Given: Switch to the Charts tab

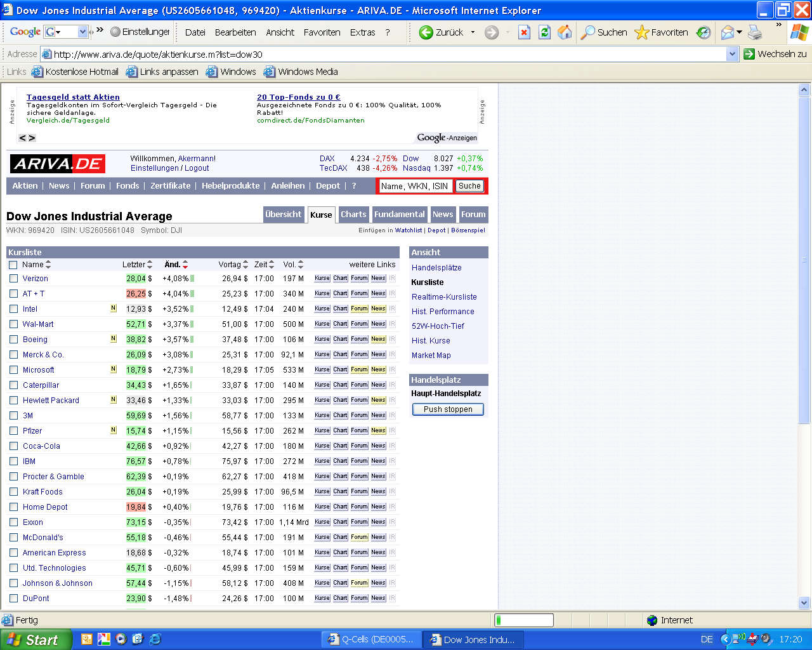Looking at the screenshot, I should [353, 215].
